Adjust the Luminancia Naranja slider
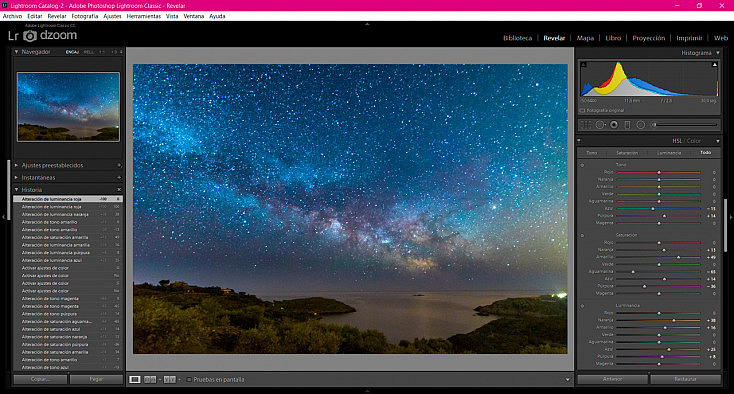The image size is (734, 394). pos(674,321)
